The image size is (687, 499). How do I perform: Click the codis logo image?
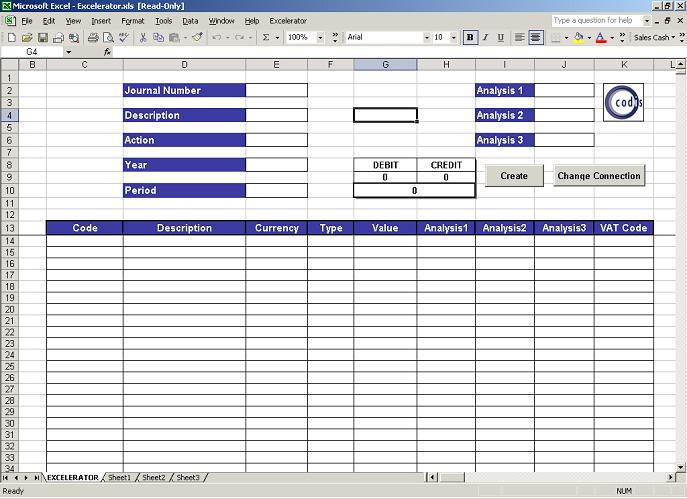[623, 102]
